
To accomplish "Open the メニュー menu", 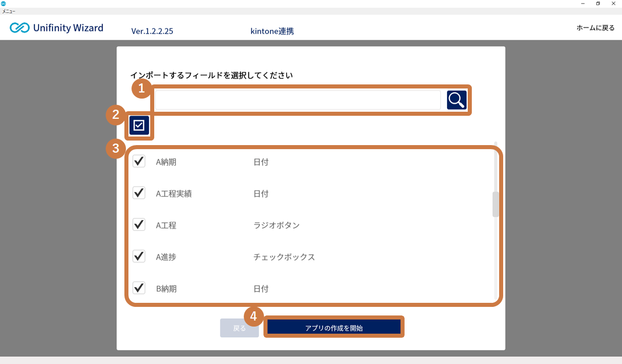I will 9,11.
